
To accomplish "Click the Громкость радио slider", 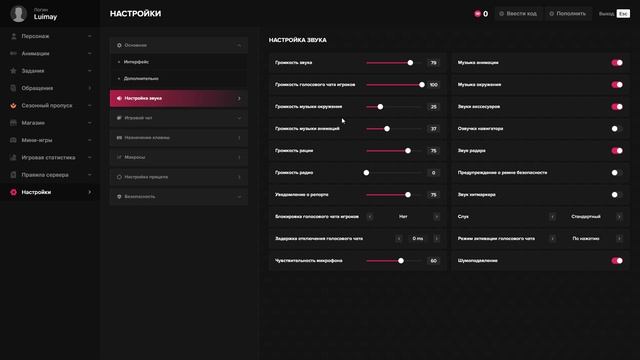I will [394, 173].
